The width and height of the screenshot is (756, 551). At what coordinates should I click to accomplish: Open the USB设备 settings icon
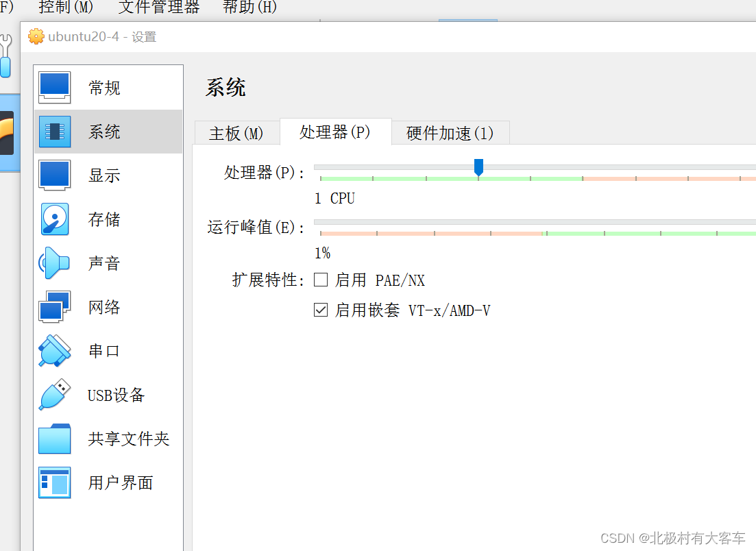pos(55,395)
